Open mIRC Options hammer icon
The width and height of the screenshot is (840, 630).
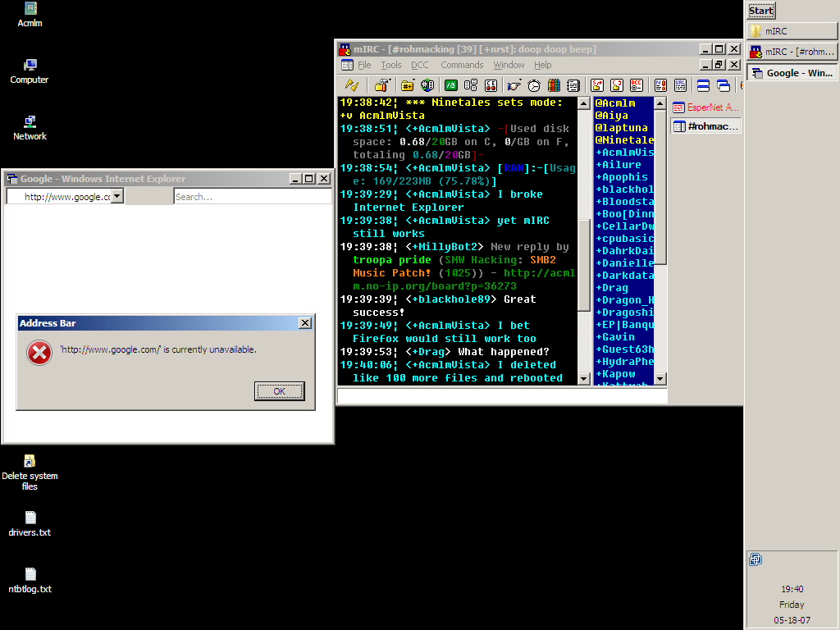pyautogui.click(x=381, y=85)
